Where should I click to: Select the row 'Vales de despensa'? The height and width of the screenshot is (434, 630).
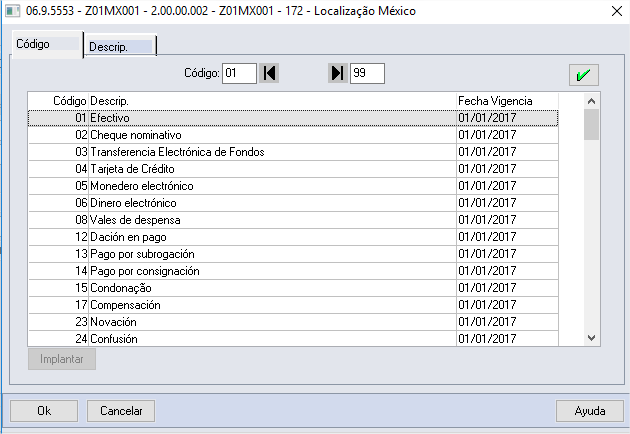293,220
